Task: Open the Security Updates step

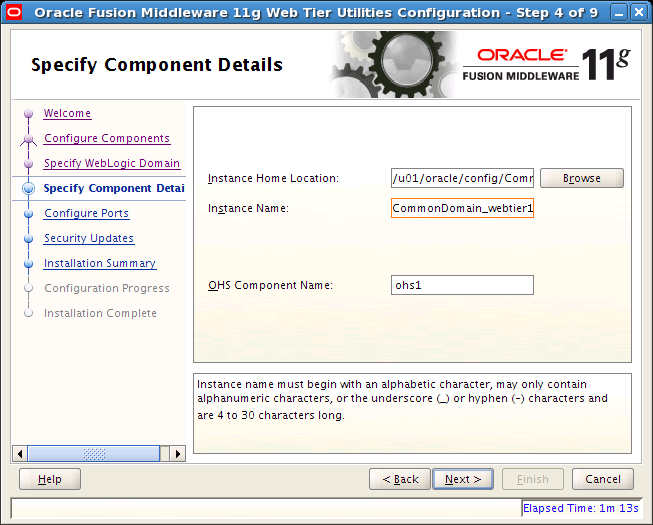Action: (x=89, y=238)
